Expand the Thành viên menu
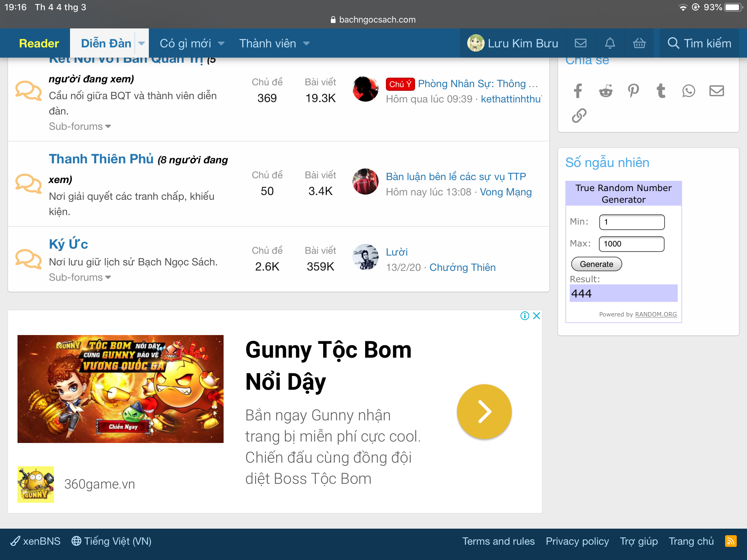747x560 pixels. pyautogui.click(x=274, y=43)
